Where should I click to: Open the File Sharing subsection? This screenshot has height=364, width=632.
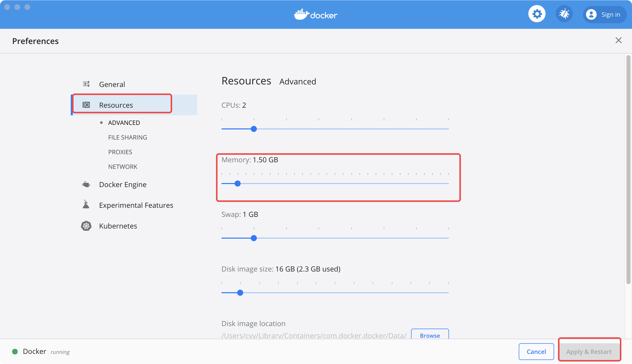pos(127,137)
